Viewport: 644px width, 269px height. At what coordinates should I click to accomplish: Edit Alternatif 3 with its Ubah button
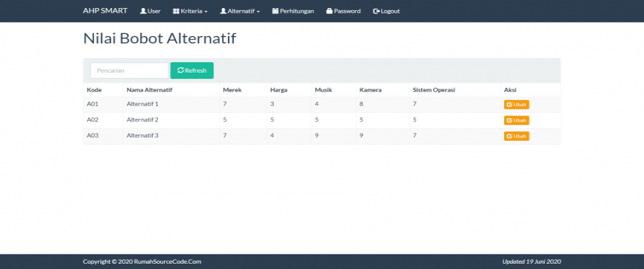517,136
